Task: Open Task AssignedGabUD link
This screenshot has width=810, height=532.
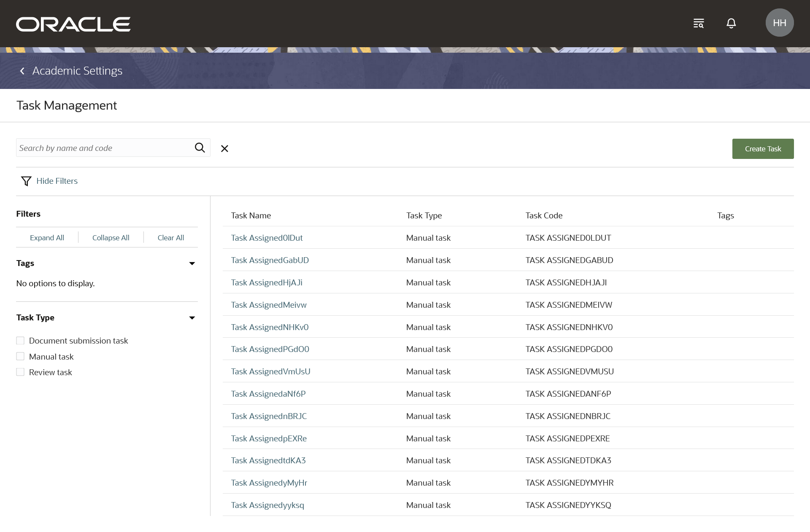Action: tap(270, 260)
